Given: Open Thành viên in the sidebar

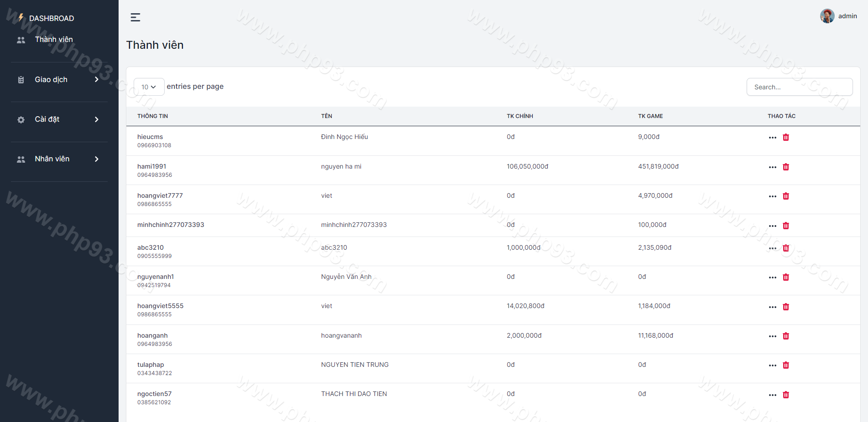Looking at the screenshot, I should point(53,40).
